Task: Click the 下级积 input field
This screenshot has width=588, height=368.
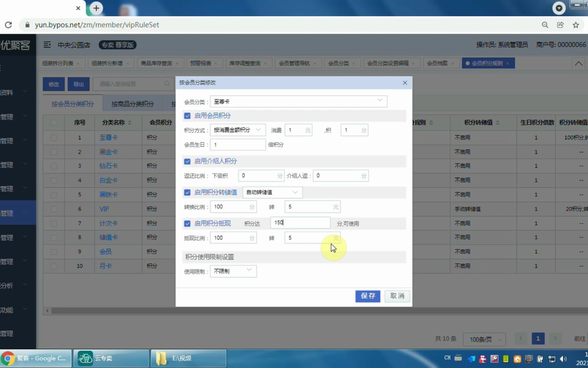Action: click(261, 176)
